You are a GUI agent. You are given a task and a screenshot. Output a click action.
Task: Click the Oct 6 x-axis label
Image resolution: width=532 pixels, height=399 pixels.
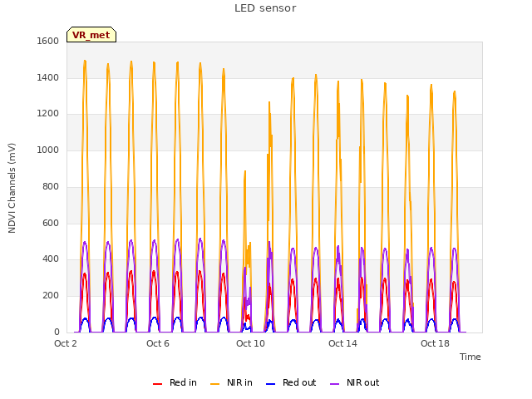[x=158, y=343]
